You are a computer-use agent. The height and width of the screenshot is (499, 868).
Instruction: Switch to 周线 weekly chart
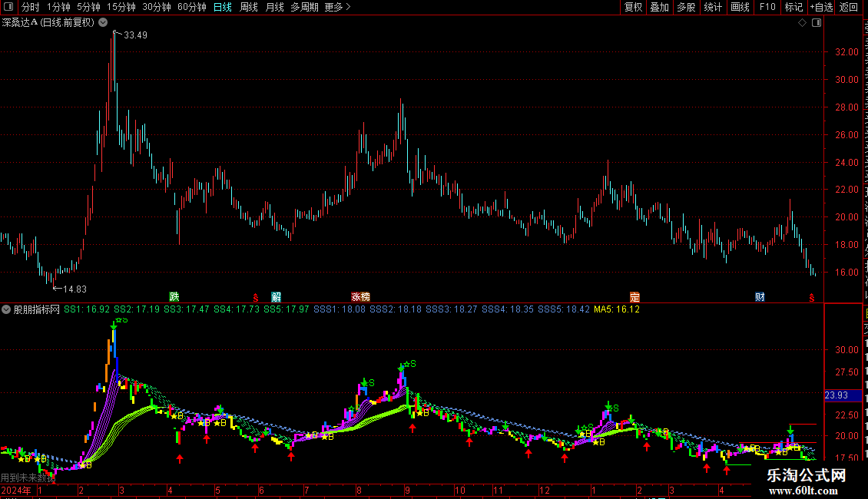(249, 7)
